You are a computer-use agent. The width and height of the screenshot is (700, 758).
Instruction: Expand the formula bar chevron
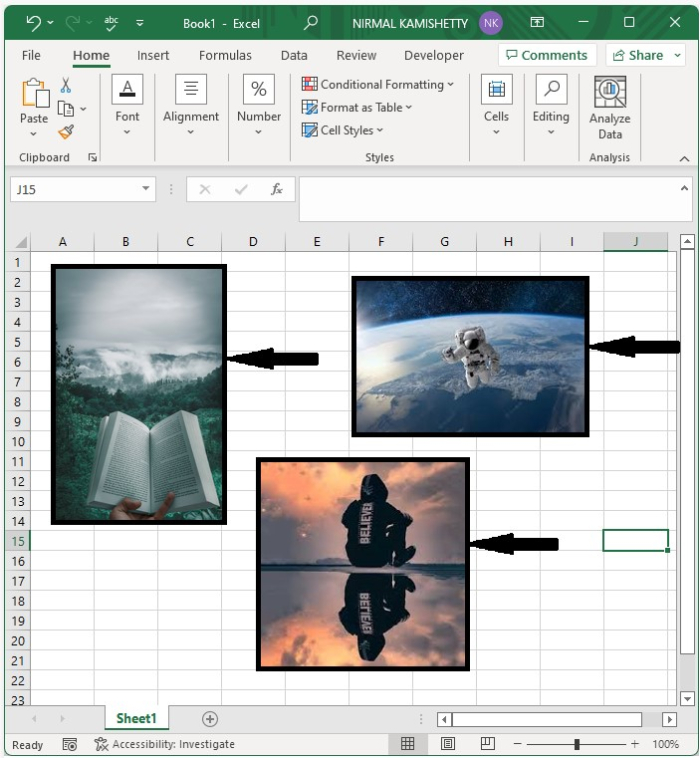[685, 189]
